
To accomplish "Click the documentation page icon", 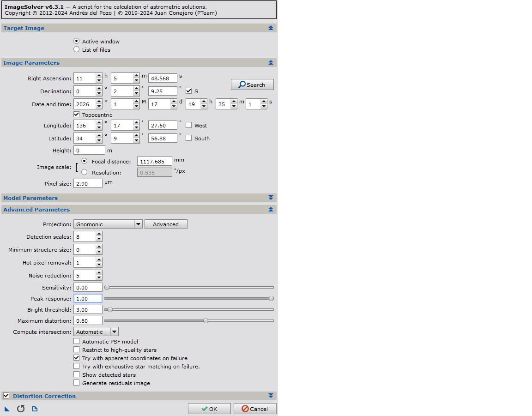I will click(35, 409).
